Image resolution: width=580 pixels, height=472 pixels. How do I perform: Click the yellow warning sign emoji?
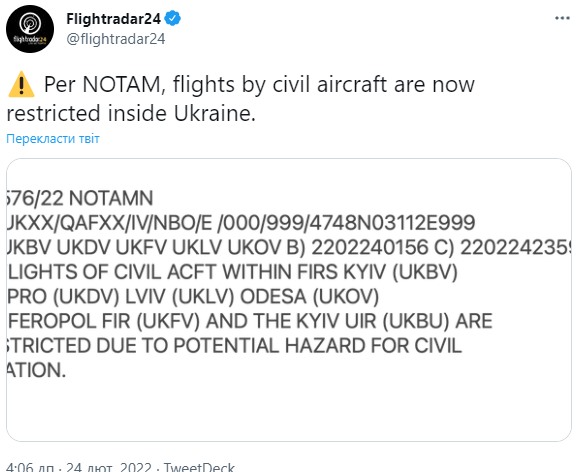point(21,84)
